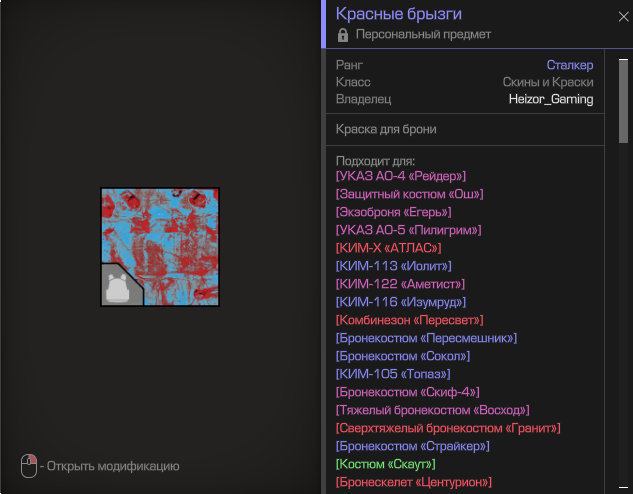Open the КИМ-Х «АТЛАС» link
The image size is (633, 494).
click(389, 248)
